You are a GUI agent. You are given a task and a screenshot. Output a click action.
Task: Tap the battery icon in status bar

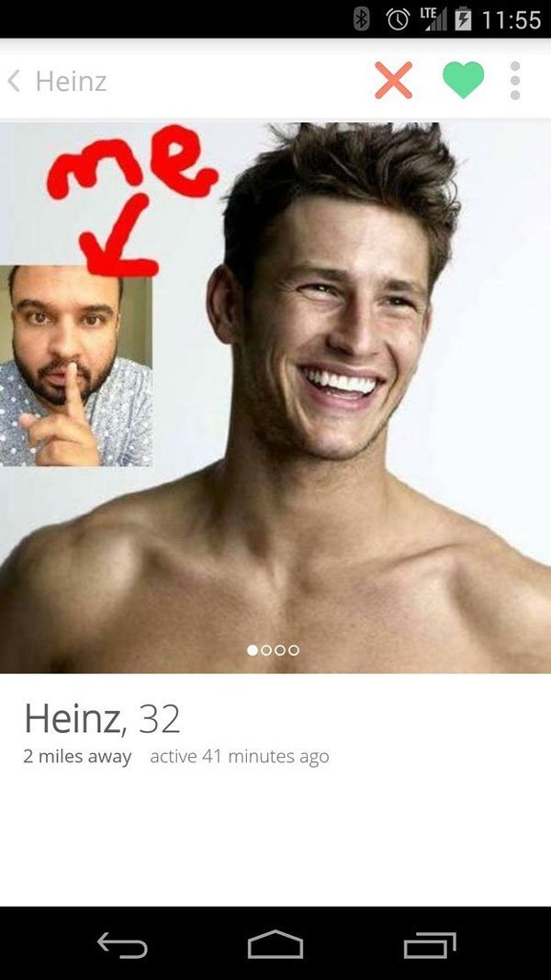click(464, 19)
